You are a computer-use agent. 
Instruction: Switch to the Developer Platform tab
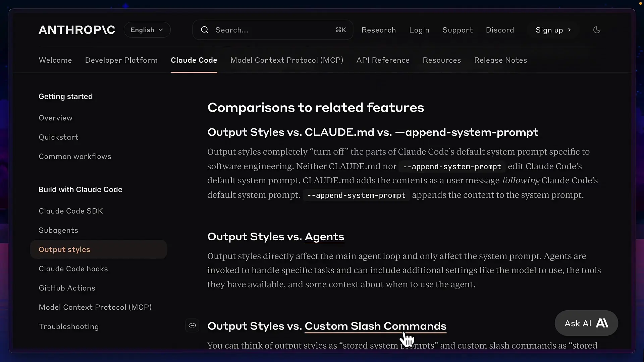tap(121, 60)
